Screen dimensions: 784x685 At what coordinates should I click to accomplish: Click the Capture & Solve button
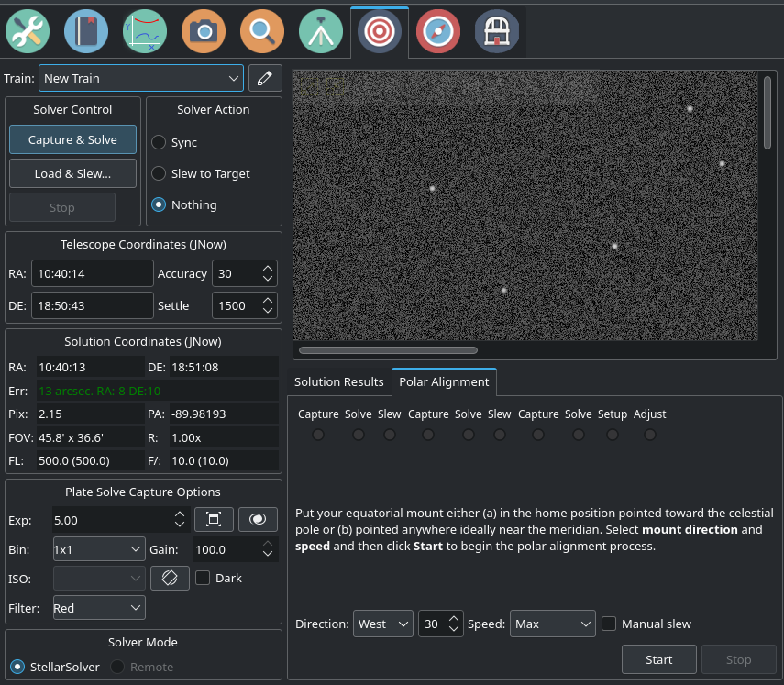[x=72, y=139]
